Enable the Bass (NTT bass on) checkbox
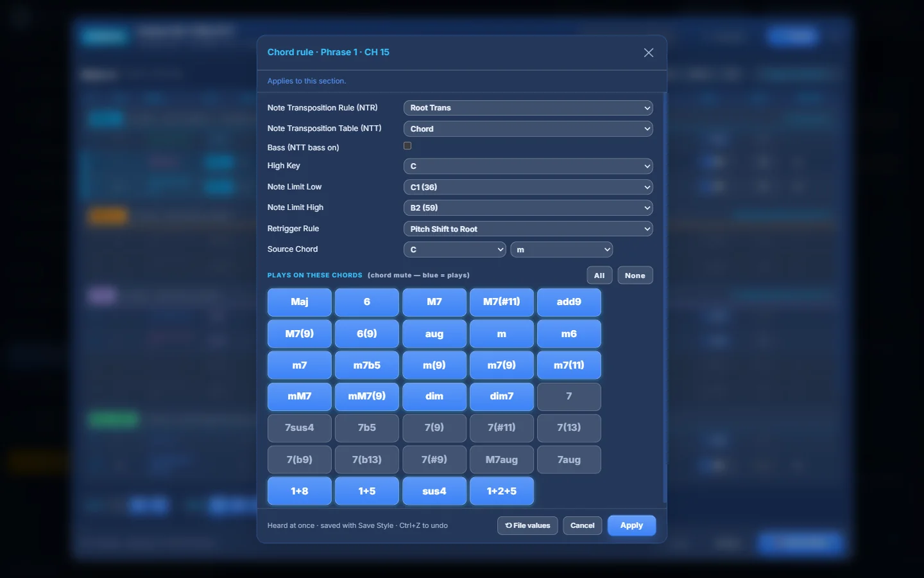The image size is (924, 578). [407, 146]
